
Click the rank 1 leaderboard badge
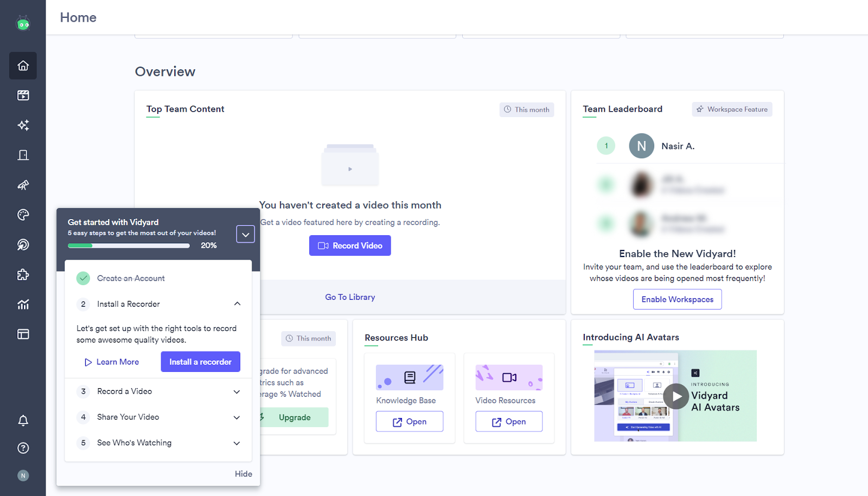tap(606, 146)
